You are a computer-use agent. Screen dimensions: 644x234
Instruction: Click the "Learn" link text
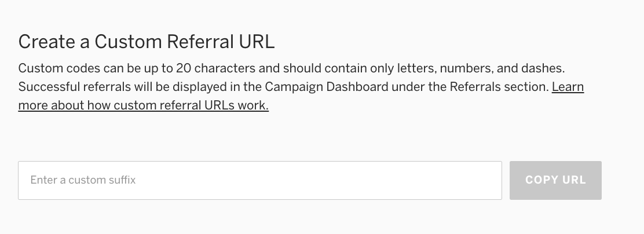pos(568,87)
